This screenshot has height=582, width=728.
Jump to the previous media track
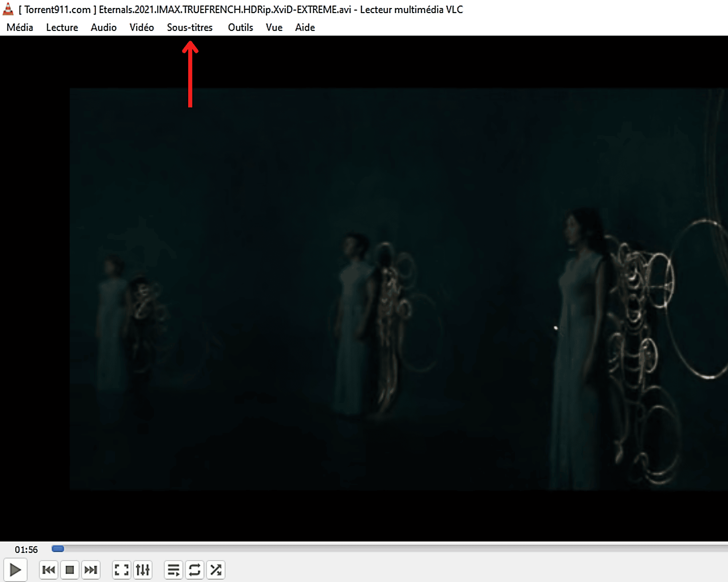(48, 570)
